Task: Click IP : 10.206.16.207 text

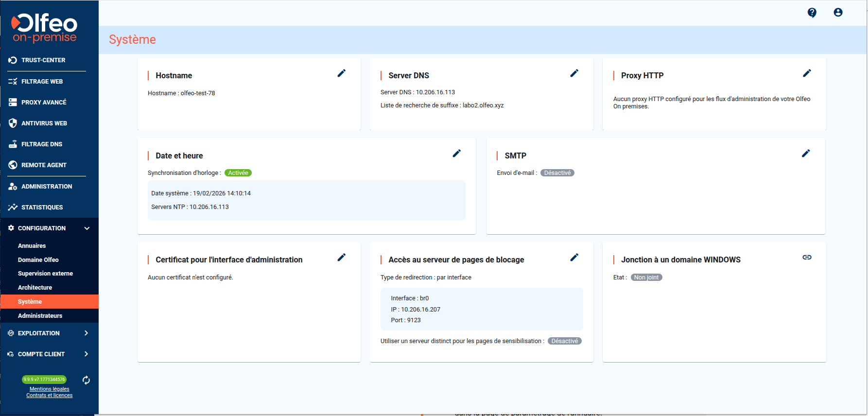Action: click(x=416, y=310)
